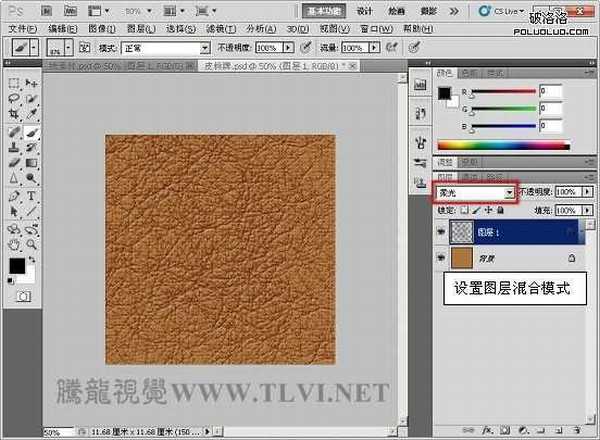Open the 编辑(E) menu

(x=63, y=29)
